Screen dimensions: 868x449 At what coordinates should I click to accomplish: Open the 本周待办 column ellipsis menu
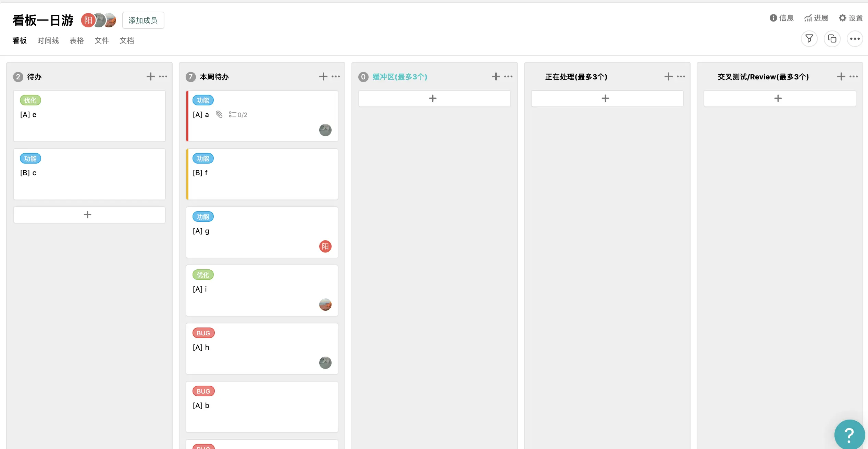point(336,77)
